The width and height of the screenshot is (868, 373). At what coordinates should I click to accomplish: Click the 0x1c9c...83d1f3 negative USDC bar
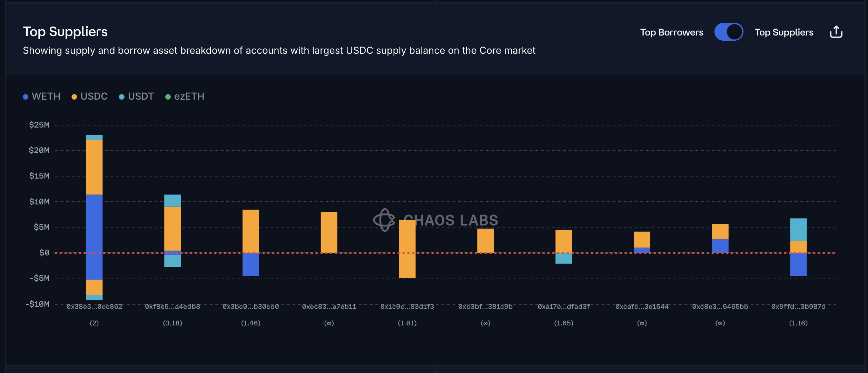(407, 265)
